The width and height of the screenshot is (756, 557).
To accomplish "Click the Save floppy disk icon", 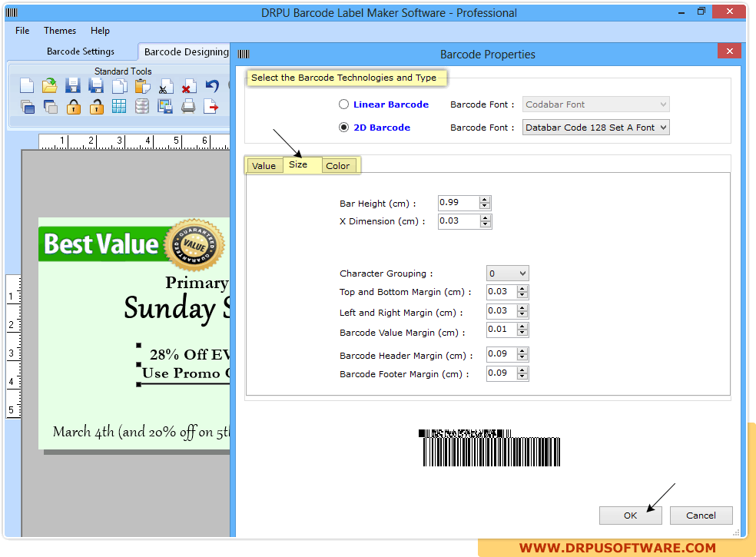I will click(73, 86).
